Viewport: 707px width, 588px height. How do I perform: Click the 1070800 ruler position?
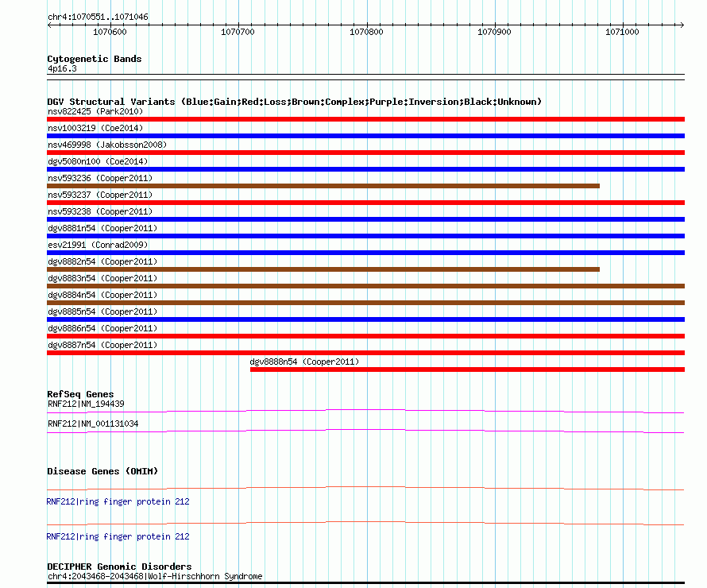click(366, 32)
